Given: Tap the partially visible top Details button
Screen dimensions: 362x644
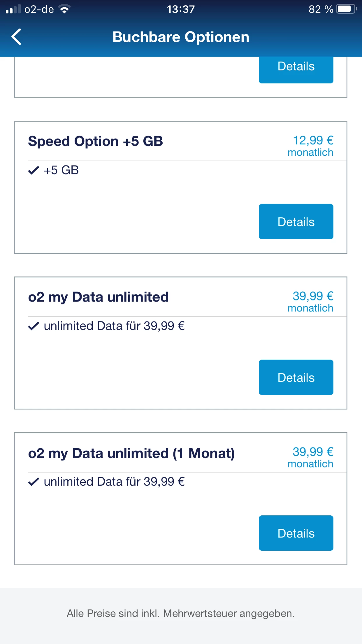Looking at the screenshot, I should click(x=296, y=69).
